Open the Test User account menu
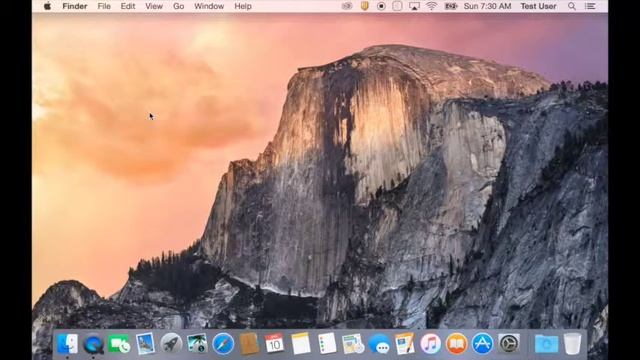This screenshot has height=360, width=640. tap(538, 6)
